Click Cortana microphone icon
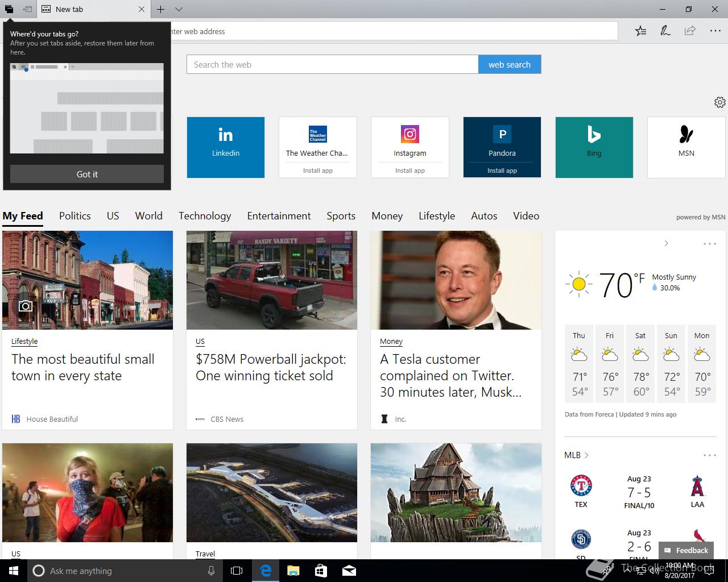728x582 pixels. [x=211, y=571]
